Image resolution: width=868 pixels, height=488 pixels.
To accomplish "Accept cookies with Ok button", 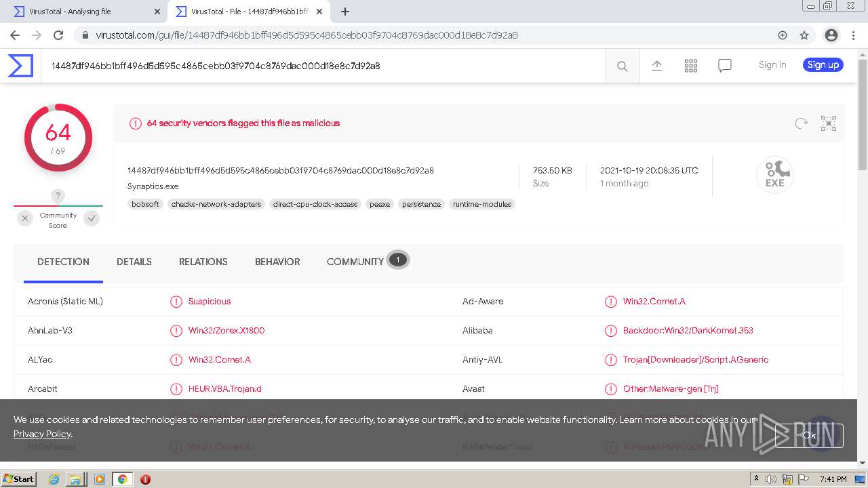I will 809,436.
